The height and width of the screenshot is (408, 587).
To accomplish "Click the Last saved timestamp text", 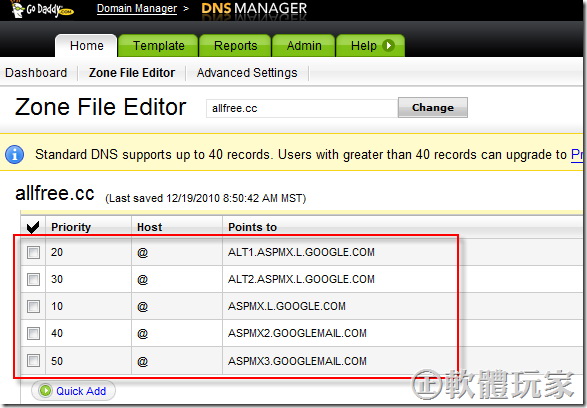I will coord(206,198).
